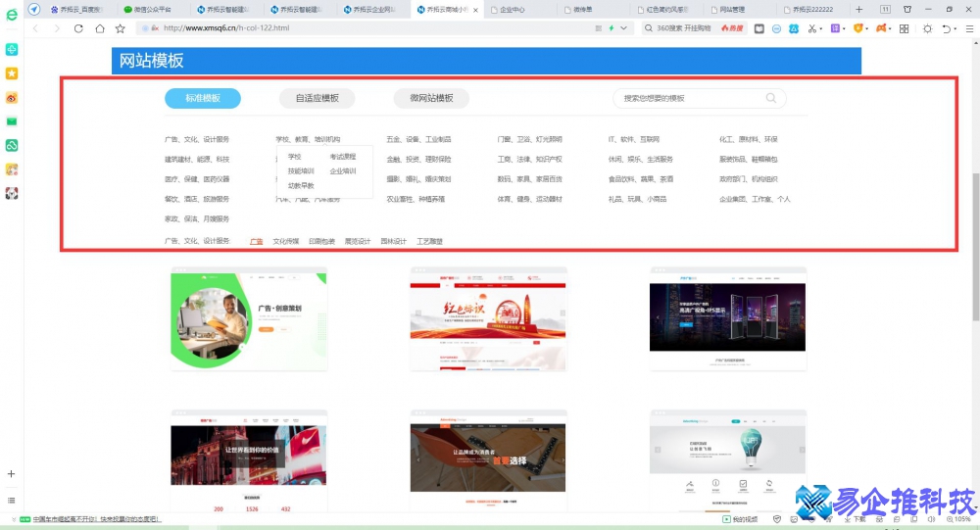This screenshot has height=530, width=980.
Task: Open the browser hamburger main menu
Action: [969, 28]
